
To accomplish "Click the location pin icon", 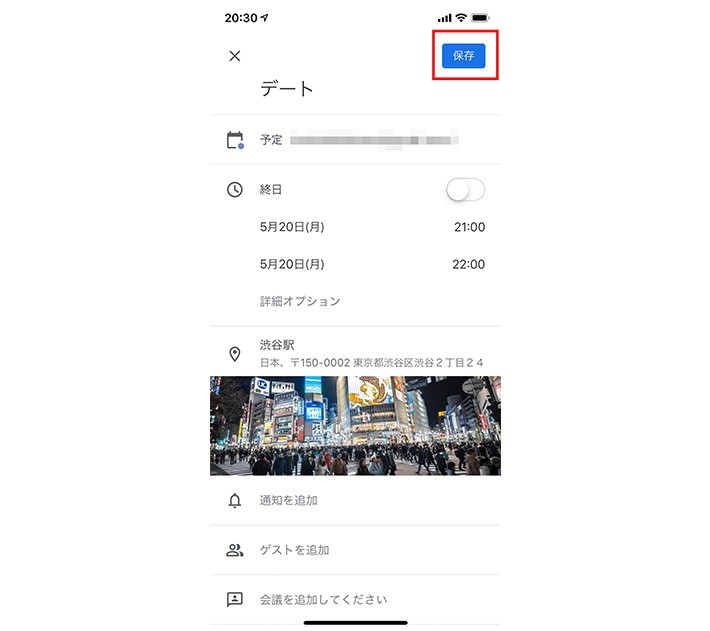I will 235,354.
